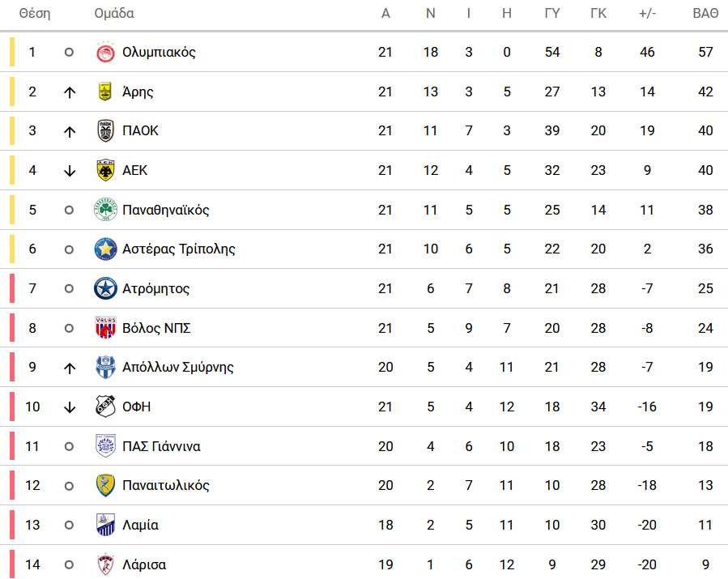Click the Ομάδα column header
728x579 pixels.
[114, 14]
